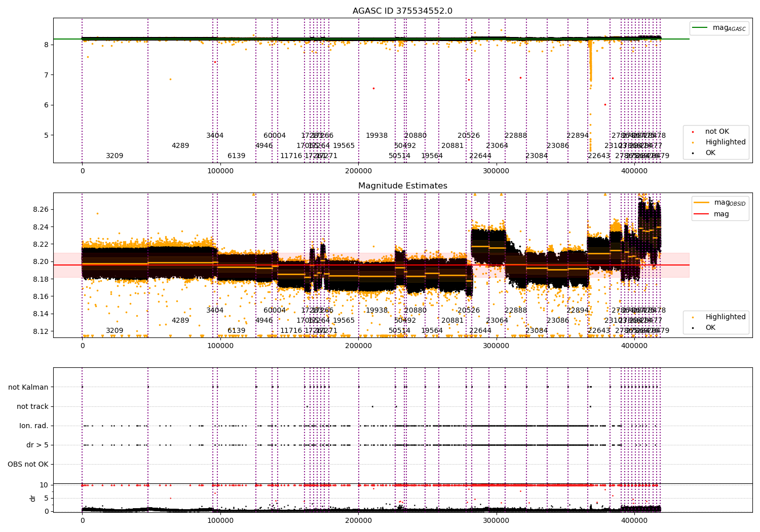Click the 8.18 y-axis tick label
Screen dimensions: 760x532
pos(41,279)
